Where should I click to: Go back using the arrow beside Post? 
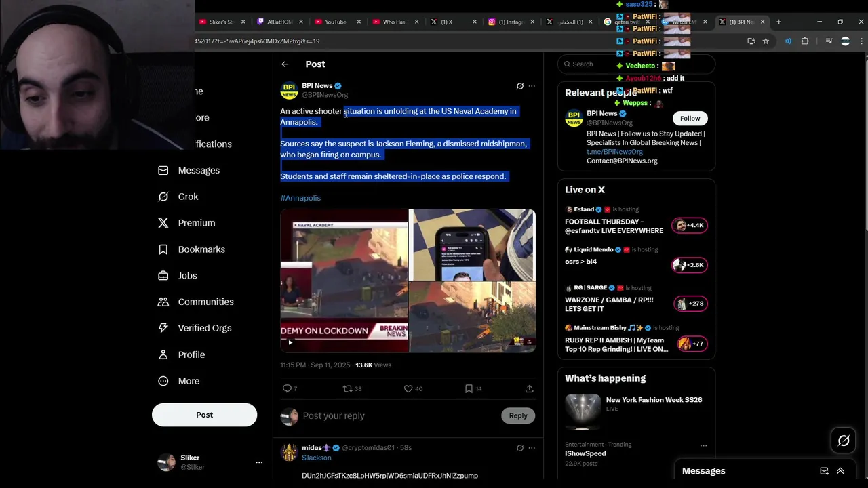(285, 64)
